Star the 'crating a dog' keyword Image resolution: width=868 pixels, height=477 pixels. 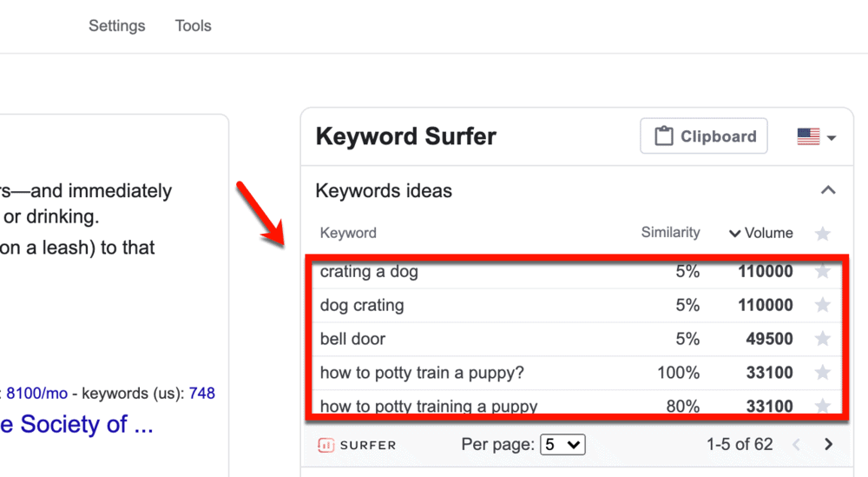[x=823, y=271]
